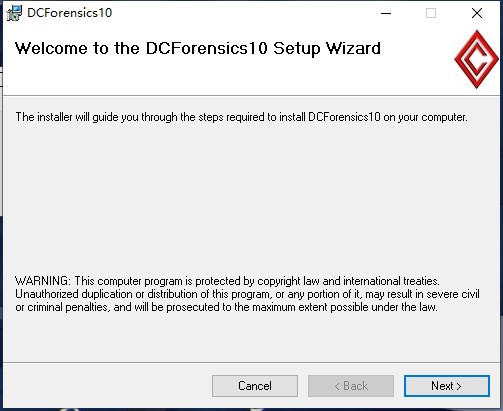Proceed with the Next > button
This screenshot has width=503, height=411.
[x=447, y=386]
